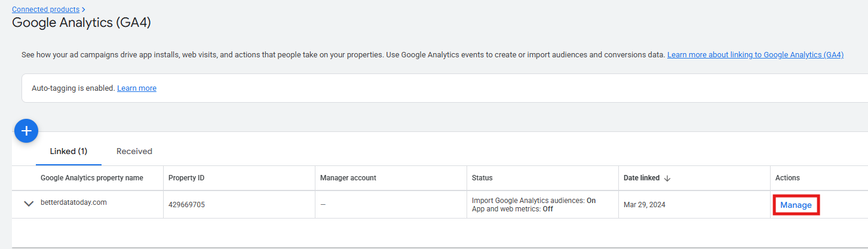Expand the betterdatatoday.com row chevron

click(x=28, y=204)
